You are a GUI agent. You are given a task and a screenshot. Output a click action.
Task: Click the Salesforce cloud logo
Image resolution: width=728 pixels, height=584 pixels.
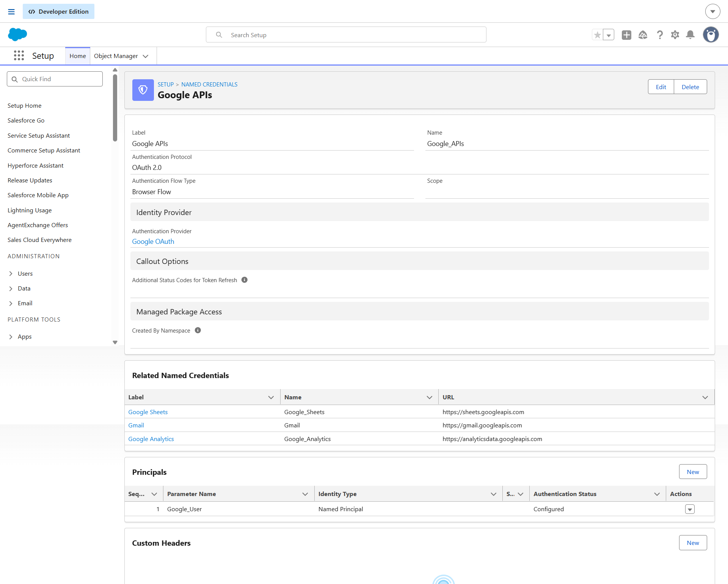17,35
